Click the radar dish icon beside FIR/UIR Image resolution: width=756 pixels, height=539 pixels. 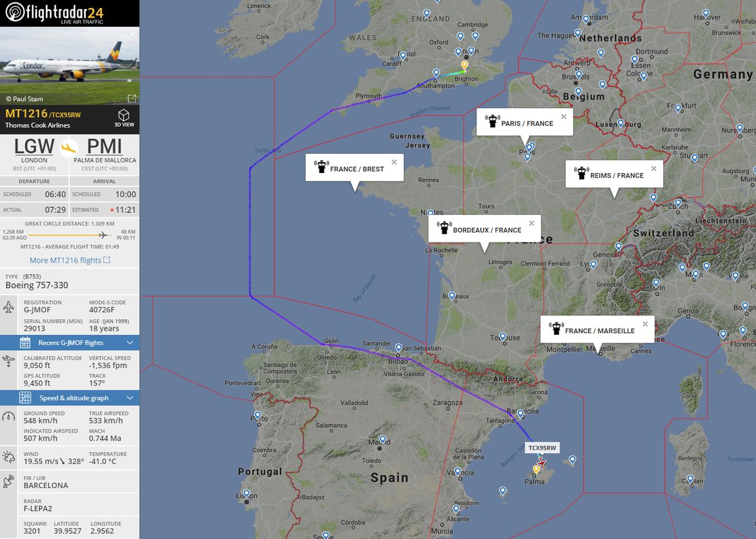click(x=9, y=482)
